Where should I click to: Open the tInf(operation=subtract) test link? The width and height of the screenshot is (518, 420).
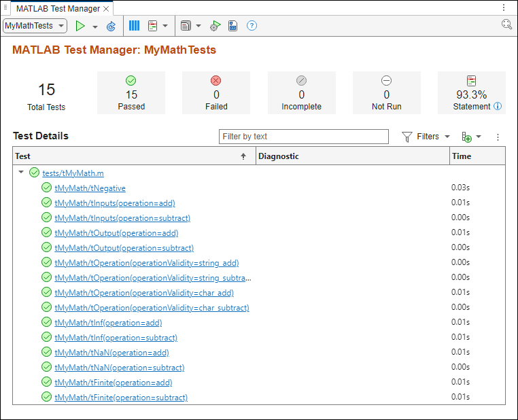(x=116, y=338)
